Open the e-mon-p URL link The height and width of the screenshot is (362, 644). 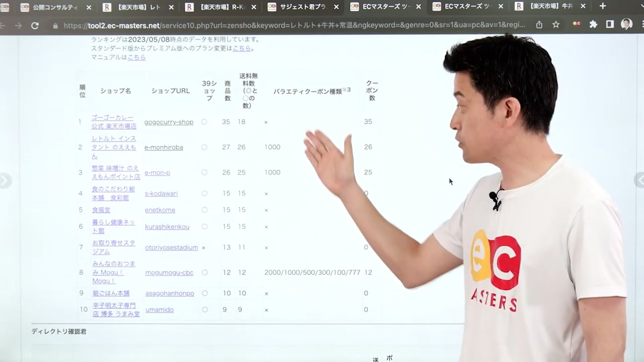click(x=157, y=173)
